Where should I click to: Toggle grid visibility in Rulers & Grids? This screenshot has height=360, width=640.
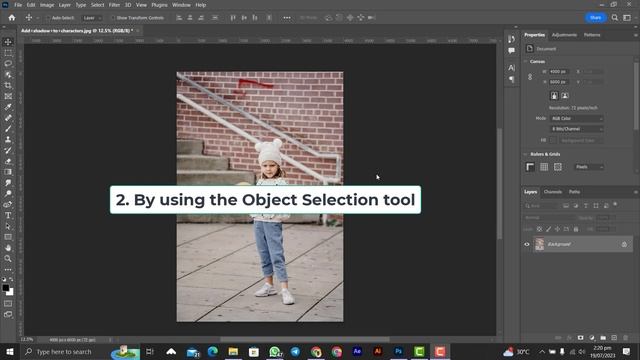544,167
